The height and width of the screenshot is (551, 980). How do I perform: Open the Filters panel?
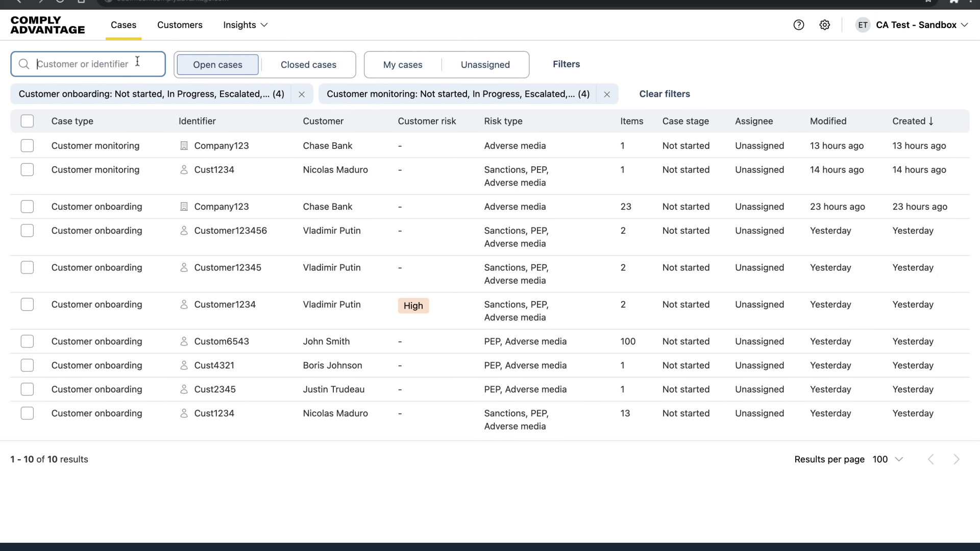click(566, 64)
